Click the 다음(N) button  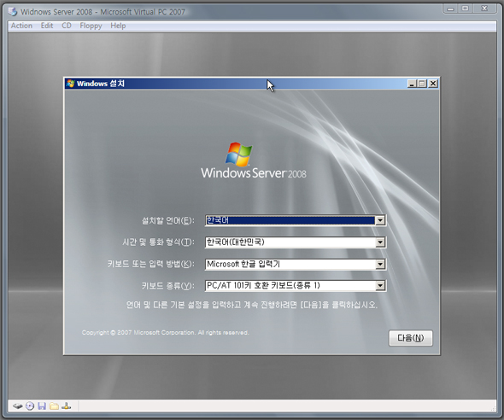click(411, 338)
